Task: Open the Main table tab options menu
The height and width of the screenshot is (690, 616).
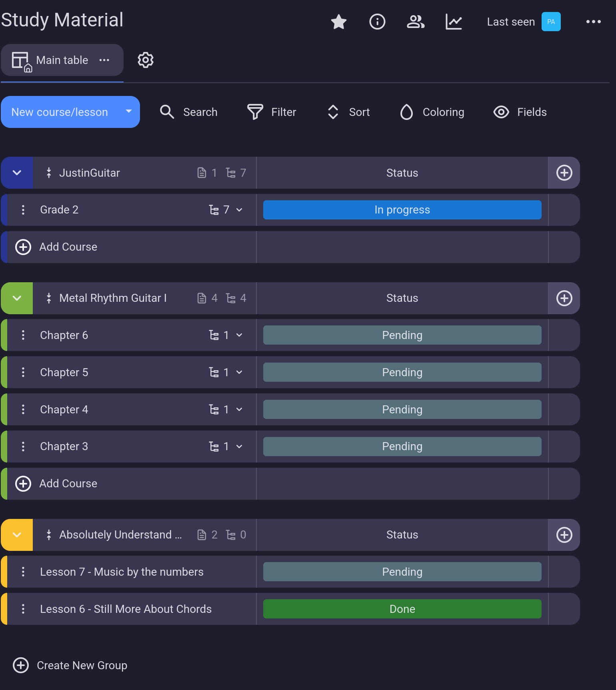Action: [x=104, y=60]
